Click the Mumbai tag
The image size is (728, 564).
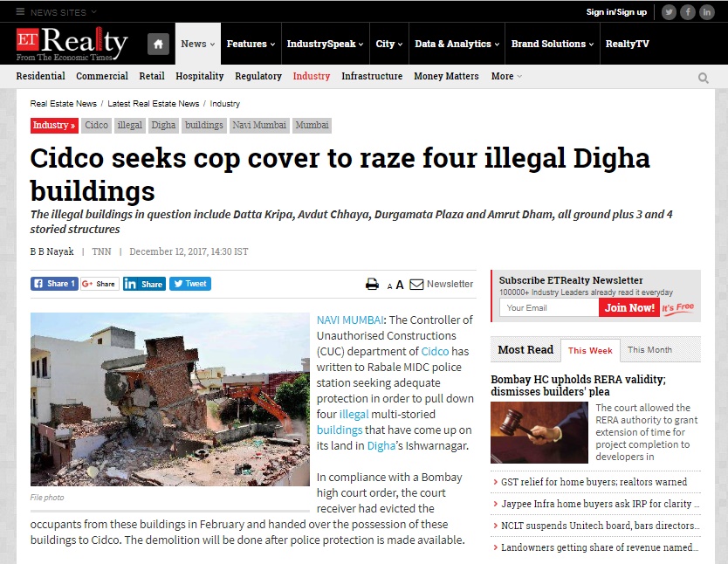pos(312,126)
